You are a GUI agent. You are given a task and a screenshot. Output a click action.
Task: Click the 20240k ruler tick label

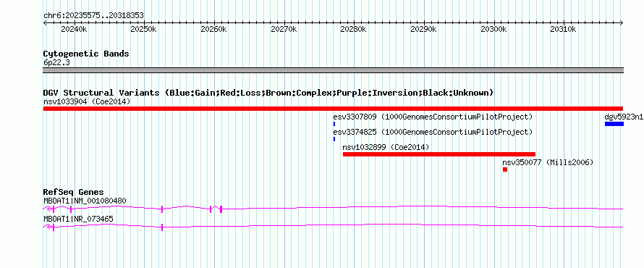(74, 30)
